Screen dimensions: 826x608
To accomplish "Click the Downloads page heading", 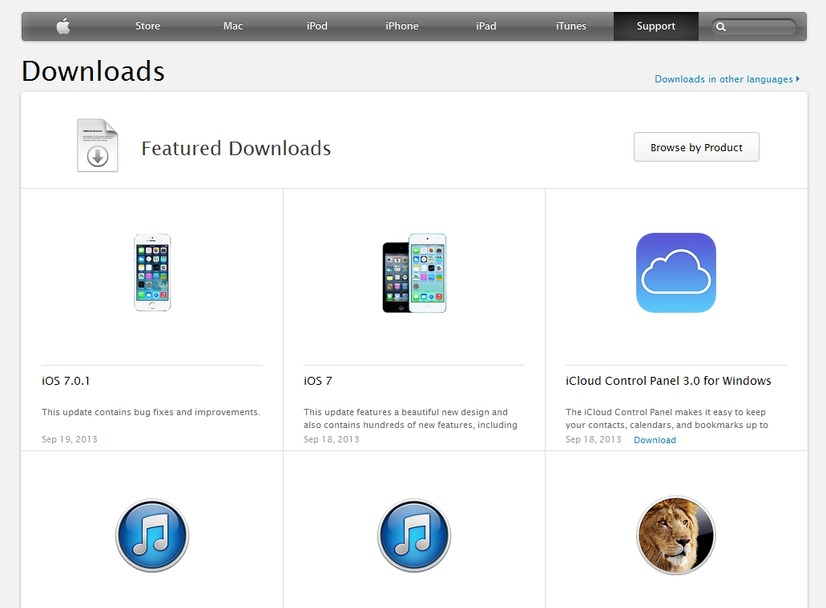I will pyautogui.click(x=93, y=71).
